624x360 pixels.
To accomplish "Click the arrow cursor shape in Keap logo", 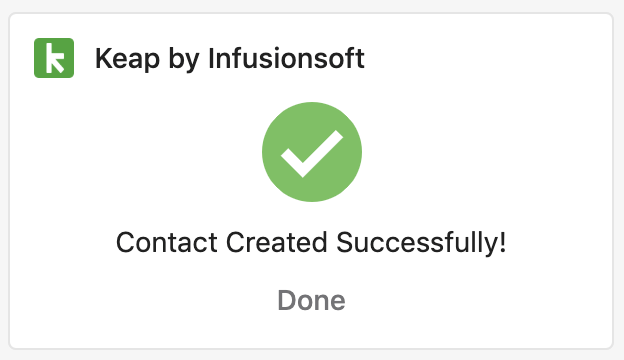I will pos(58,64).
